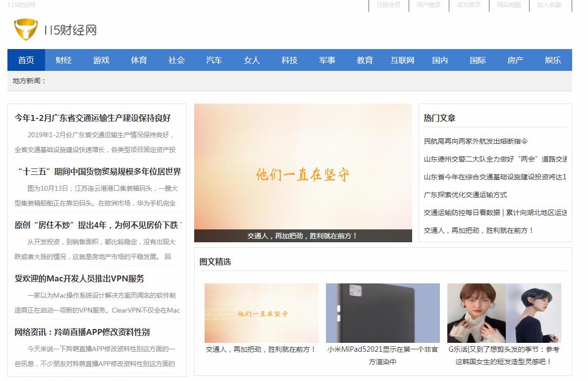Open the 教育 category
The image size is (588, 381).
pyautogui.click(x=365, y=60)
